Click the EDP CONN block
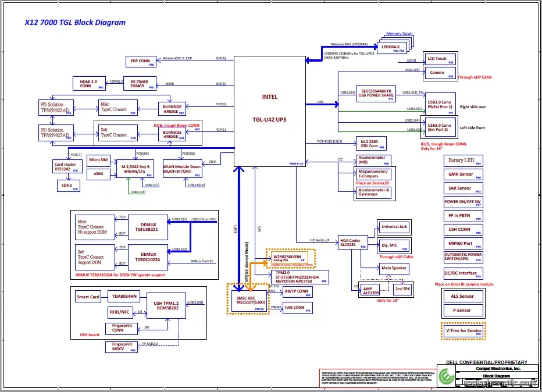Image resolution: width=542 pixels, height=392 pixels. tap(140, 61)
